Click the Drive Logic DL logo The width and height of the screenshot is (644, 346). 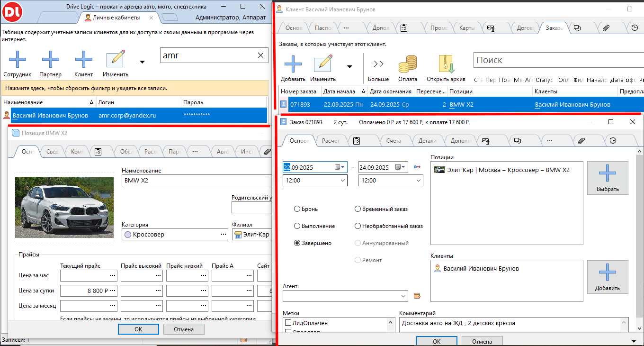coord(12,11)
